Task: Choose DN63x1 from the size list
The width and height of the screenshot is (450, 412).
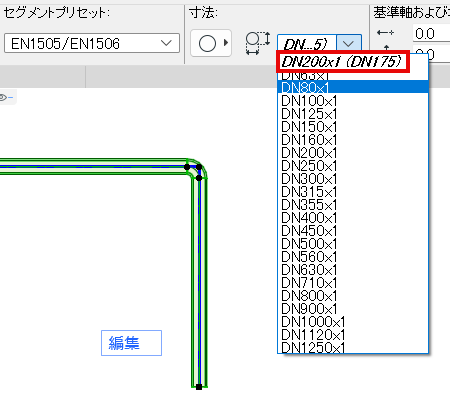Action: click(x=353, y=76)
